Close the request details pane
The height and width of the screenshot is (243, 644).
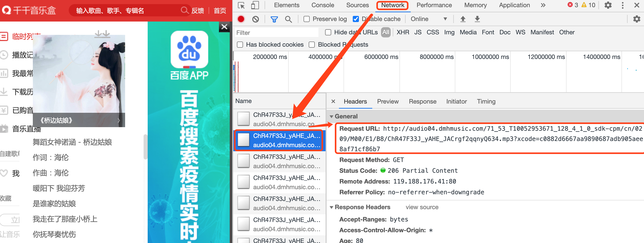point(333,102)
